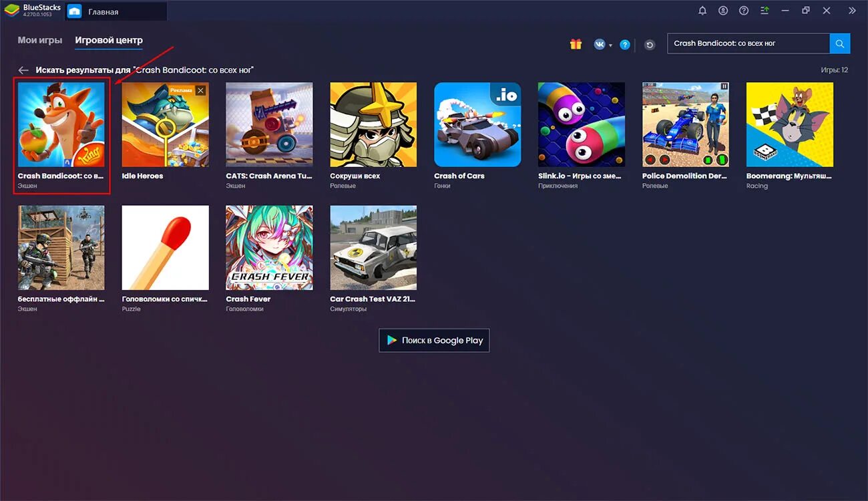The width and height of the screenshot is (868, 501).
Task: Open the notifications bell icon
Action: pos(702,11)
